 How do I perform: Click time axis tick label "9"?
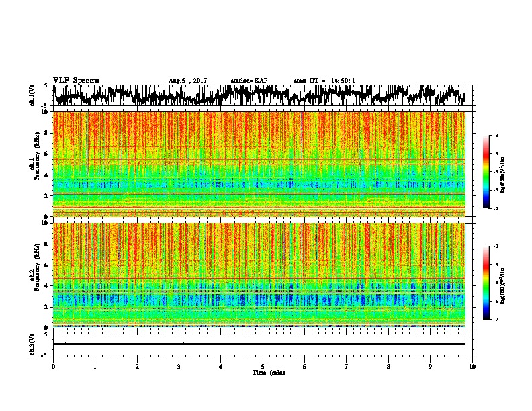pos(430,367)
